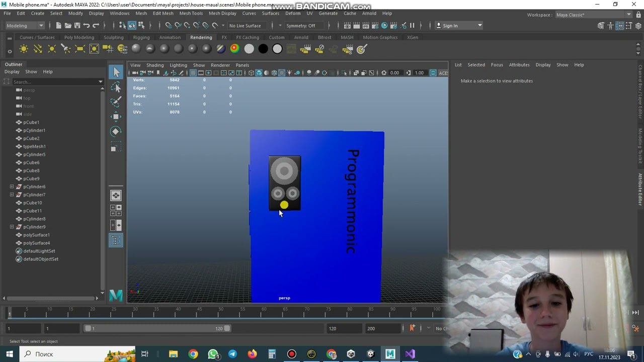Click the IPR render icon
This screenshot has height=362, width=644.
point(366,26)
